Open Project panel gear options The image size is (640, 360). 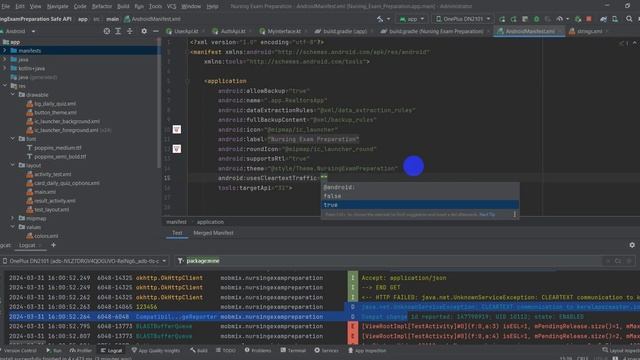pyautogui.click(x=144, y=31)
